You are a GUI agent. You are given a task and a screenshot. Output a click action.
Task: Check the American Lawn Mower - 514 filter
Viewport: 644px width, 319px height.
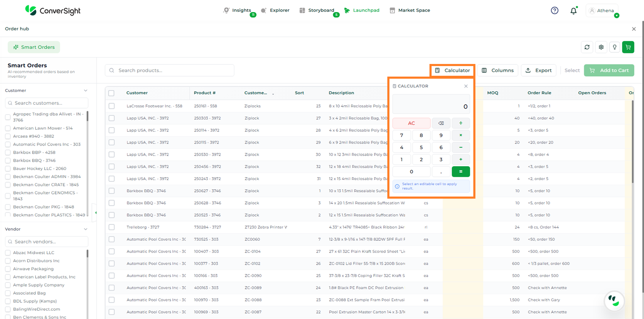[x=8, y=128]
